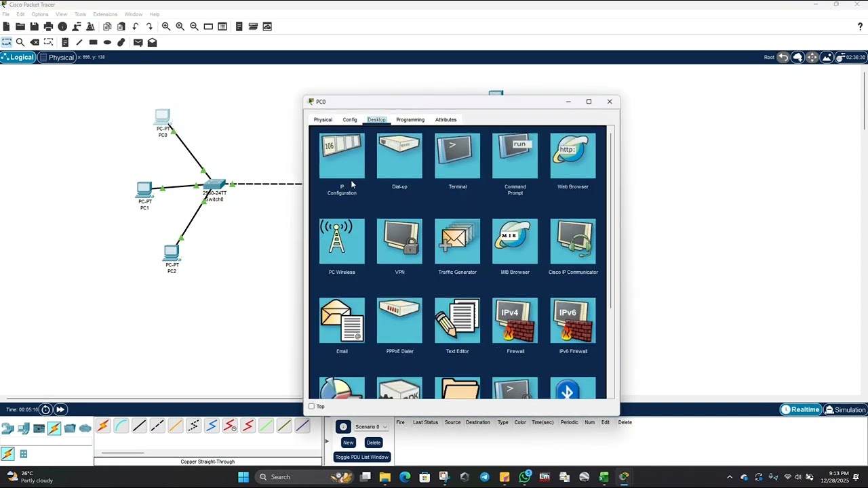Image resolution: width=868 pixels, height=488 pixels.
Task: Choose the Console cable connection
Action: pyautogui.click(x=121, y=426)
